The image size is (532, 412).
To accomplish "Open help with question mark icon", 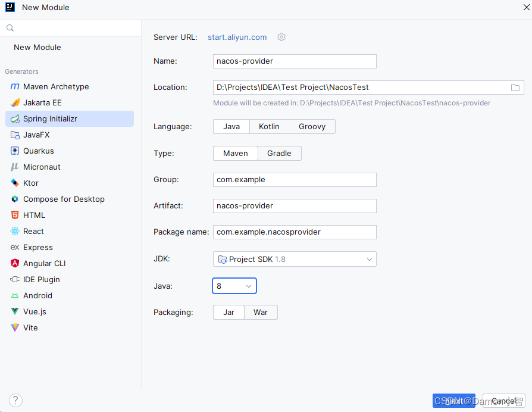I will (15, 401).
